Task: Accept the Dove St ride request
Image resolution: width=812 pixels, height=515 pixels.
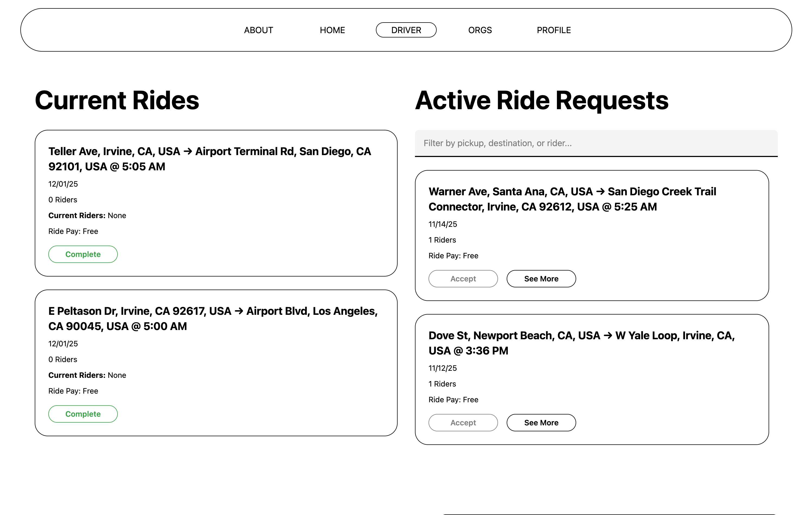Action: (463, 423)
